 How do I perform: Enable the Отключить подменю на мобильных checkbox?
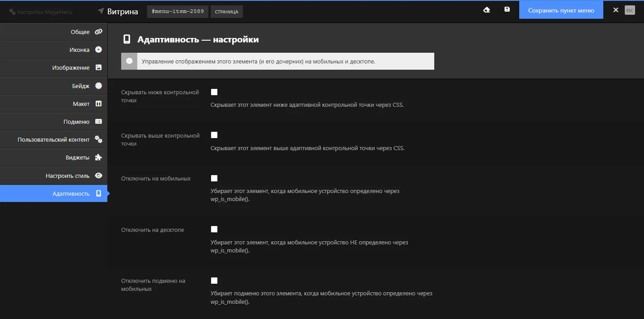(214, 281)
